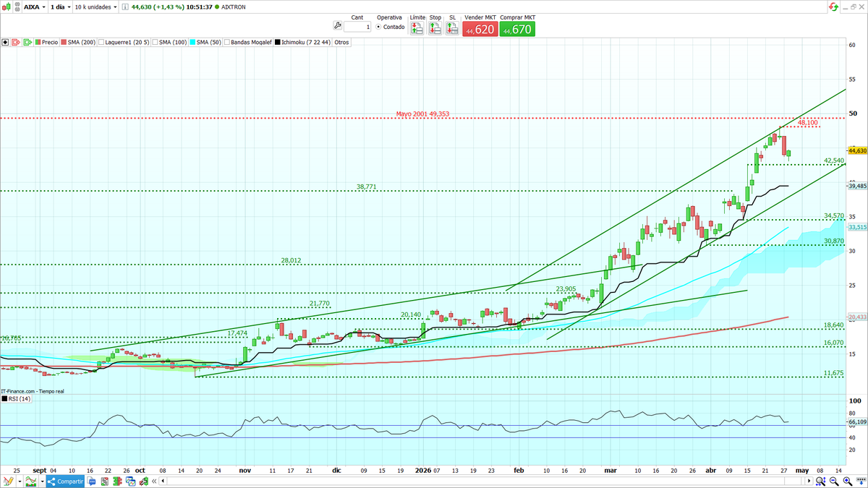Image resolution: width=868 pixels, height=488 pixels.
Task: Click the 28,012 level label
Action: pos(291,260)
